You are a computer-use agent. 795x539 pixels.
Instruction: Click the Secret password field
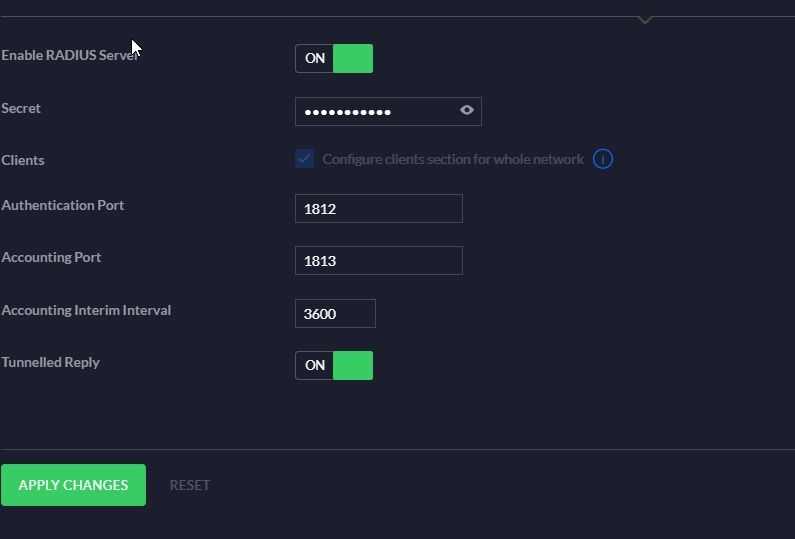[x=375, y=111]
